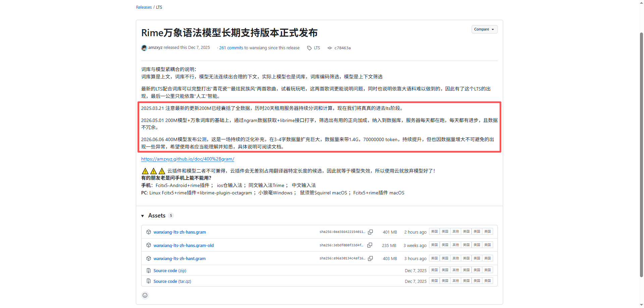Click the 403 MB file size
Viewport: 644px width, 308px height.
390,258
